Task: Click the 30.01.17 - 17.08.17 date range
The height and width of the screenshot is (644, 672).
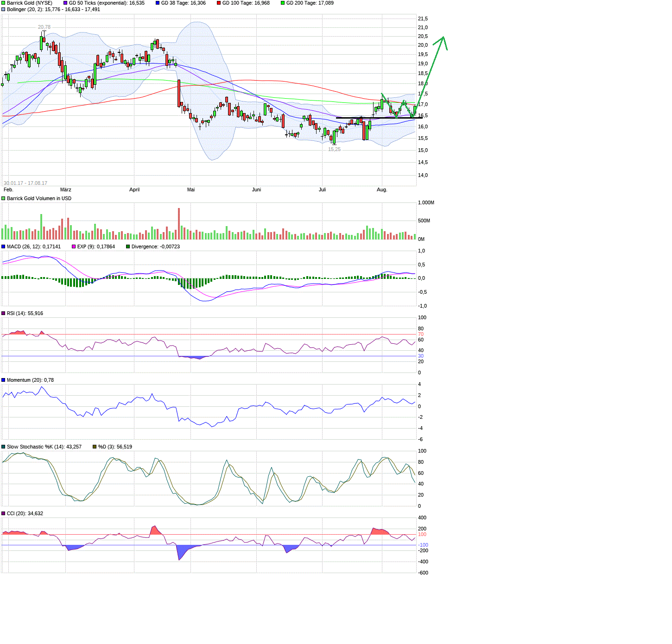Action: coord(25,183)
